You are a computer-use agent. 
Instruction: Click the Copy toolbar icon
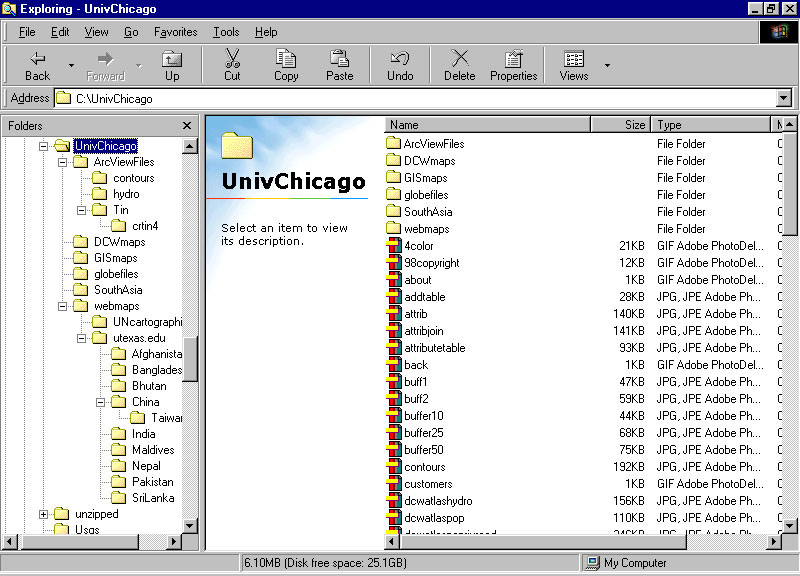[286, 59]
